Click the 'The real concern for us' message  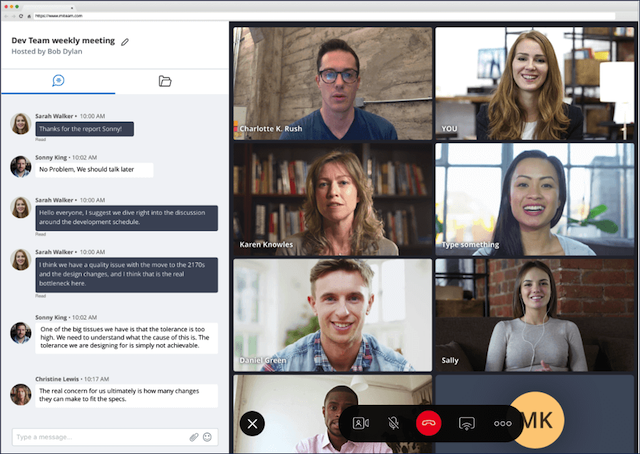tap(127, 395)
